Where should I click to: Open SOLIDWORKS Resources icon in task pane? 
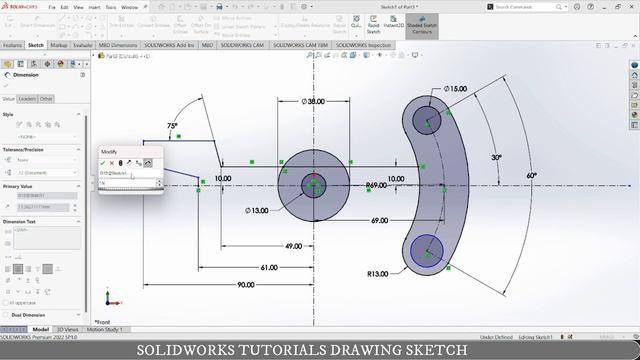634,75
